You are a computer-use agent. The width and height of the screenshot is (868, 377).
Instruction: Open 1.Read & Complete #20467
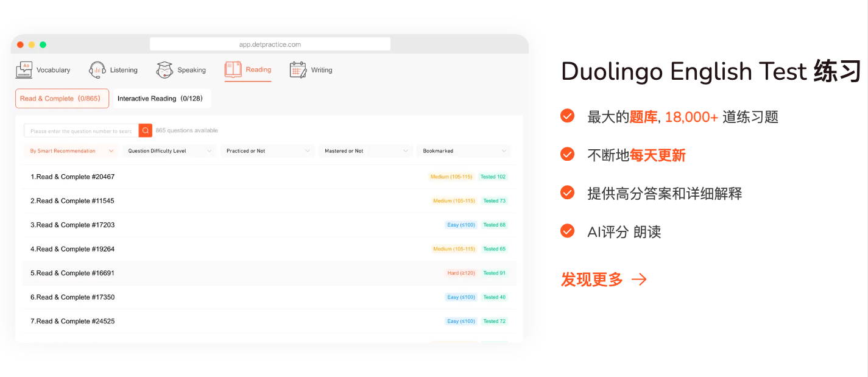click(269, 177)
